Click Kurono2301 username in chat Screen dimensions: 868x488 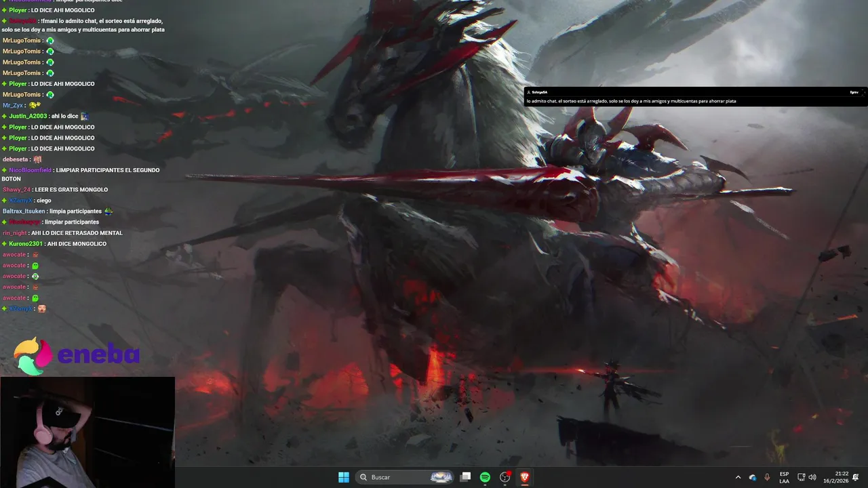click(x=26, y=243)
